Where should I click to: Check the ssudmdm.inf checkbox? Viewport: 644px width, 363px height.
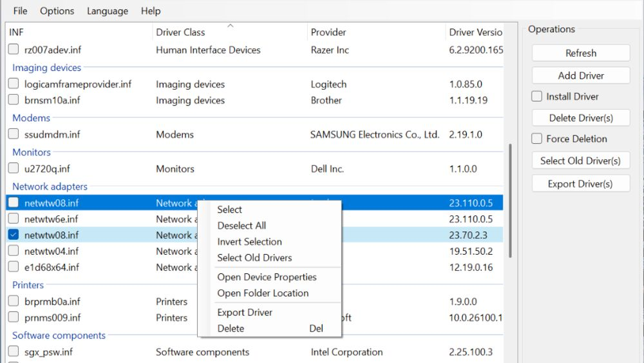(14, 133)
